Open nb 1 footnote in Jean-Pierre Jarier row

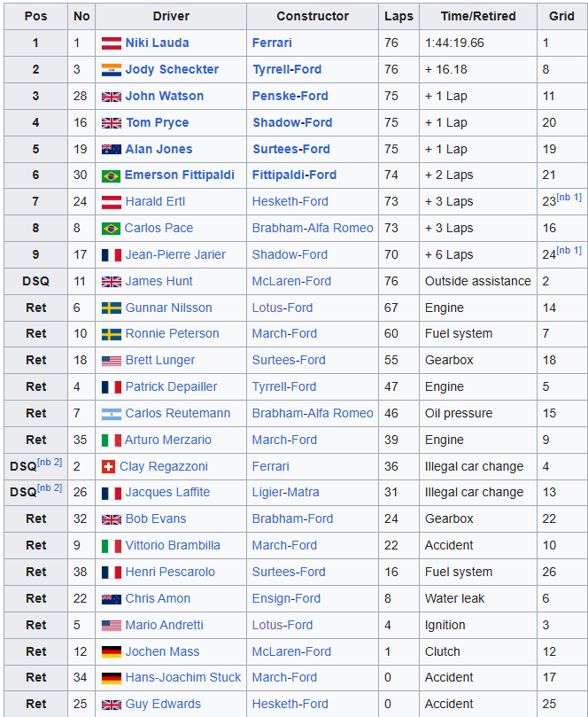569,251
